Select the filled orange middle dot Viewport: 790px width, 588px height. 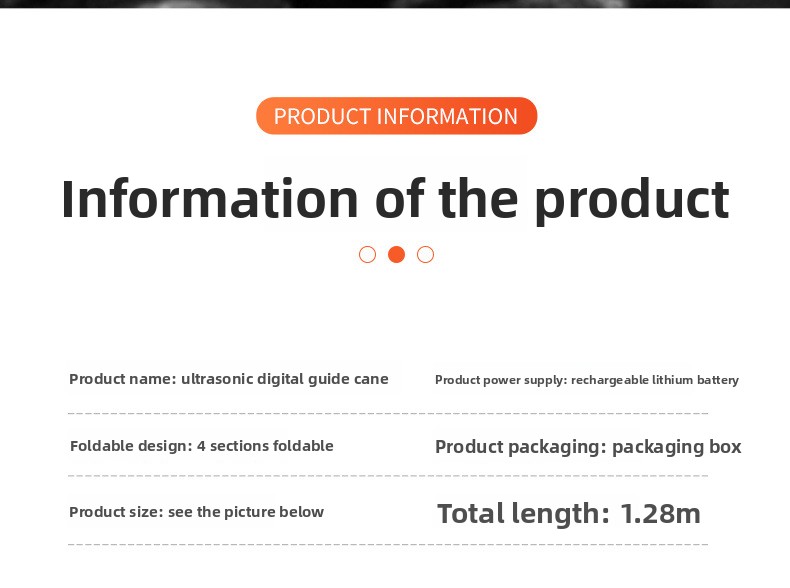(396, 254)
